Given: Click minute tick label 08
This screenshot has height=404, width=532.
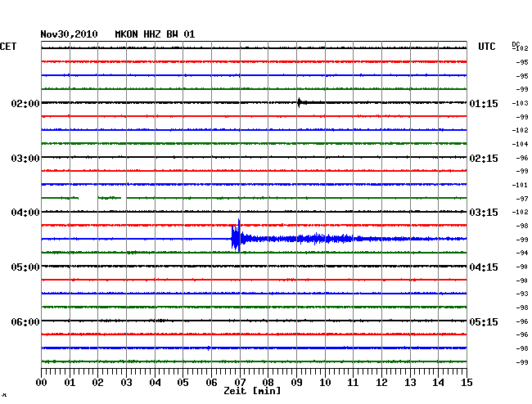Looking at the screenshot, I should coord(268,383).
